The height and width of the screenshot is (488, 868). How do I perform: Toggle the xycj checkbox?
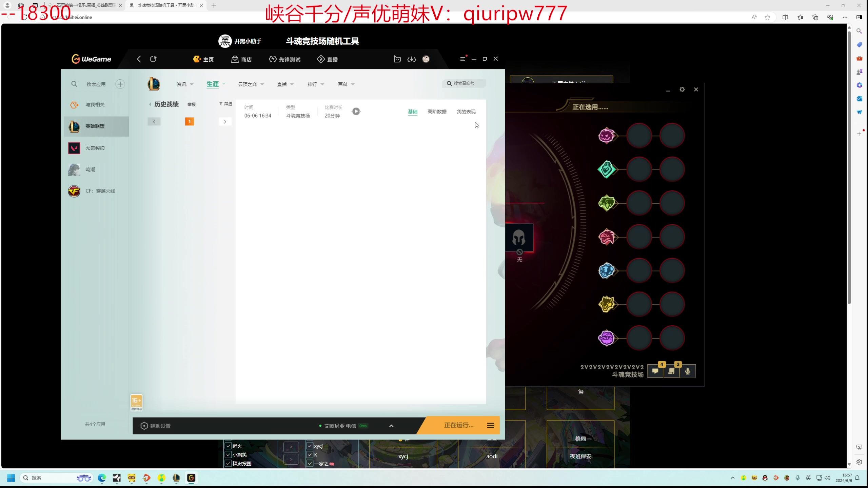coord(310,446)
